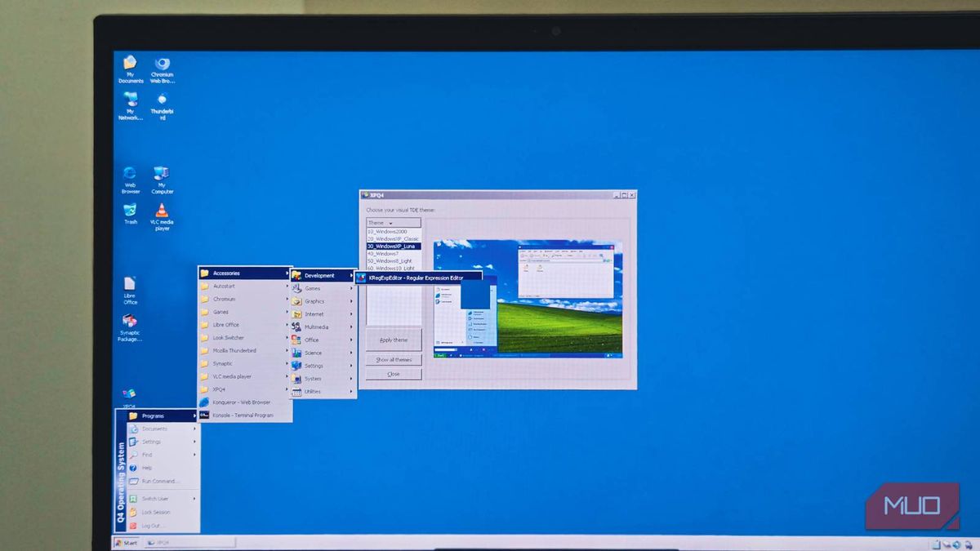The height and width of the screenshot is (551, 980).
Task: Click Switch User in the Start menu
Action: 162,498
